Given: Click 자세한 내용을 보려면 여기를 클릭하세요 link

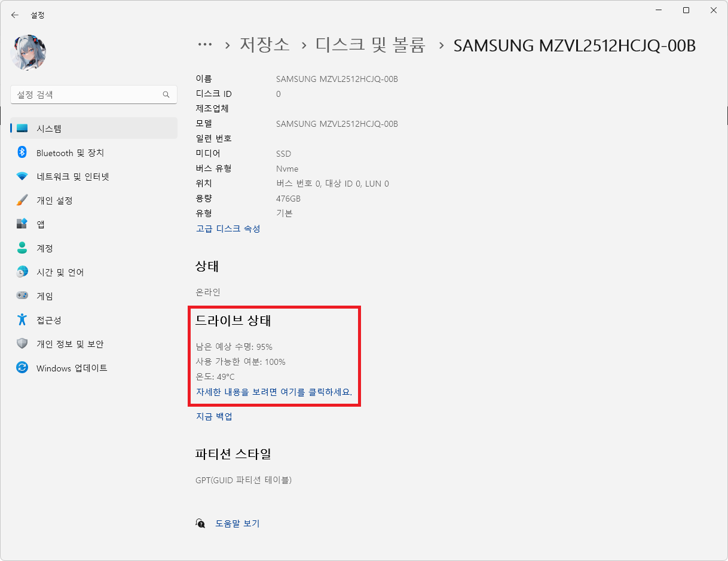Looking at the screenshot, I should pos(273,392).
